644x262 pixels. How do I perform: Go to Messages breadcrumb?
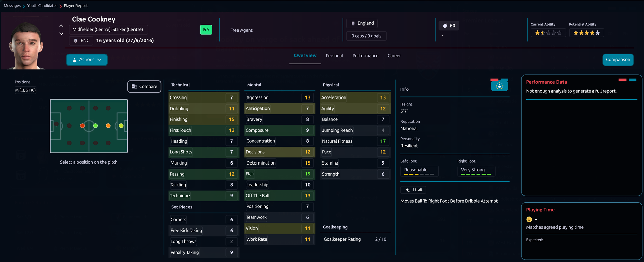12,6
